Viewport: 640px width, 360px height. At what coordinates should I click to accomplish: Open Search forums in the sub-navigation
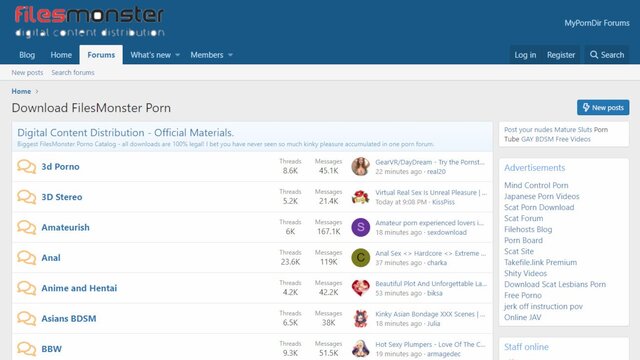pyautogui.click(x=73, y=72)
